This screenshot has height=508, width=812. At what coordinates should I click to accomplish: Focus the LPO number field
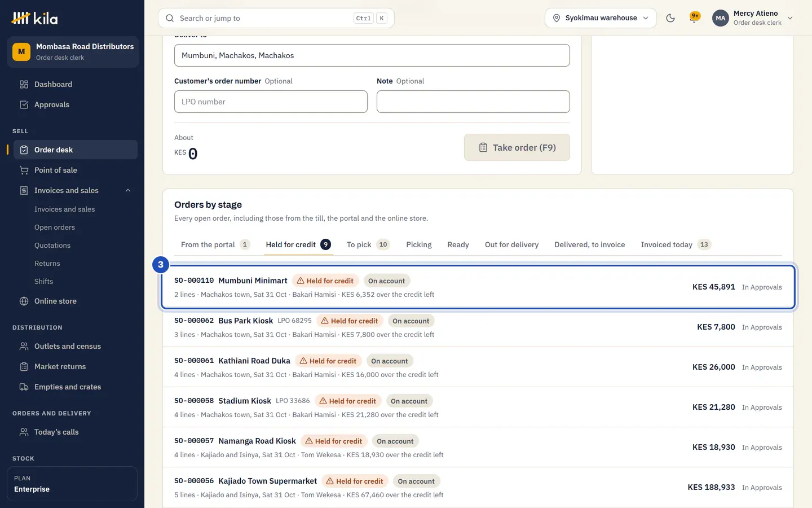point(271,102)
